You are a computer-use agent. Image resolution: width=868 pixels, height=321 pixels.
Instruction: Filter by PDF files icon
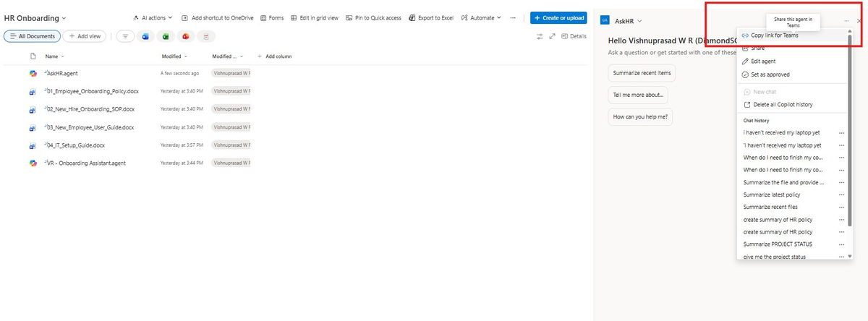point(206,36)
